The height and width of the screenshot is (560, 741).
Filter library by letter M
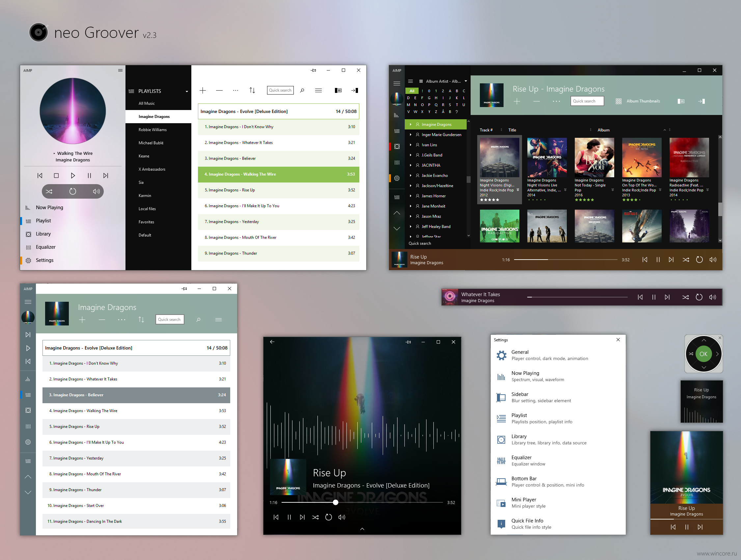[408, 105]
